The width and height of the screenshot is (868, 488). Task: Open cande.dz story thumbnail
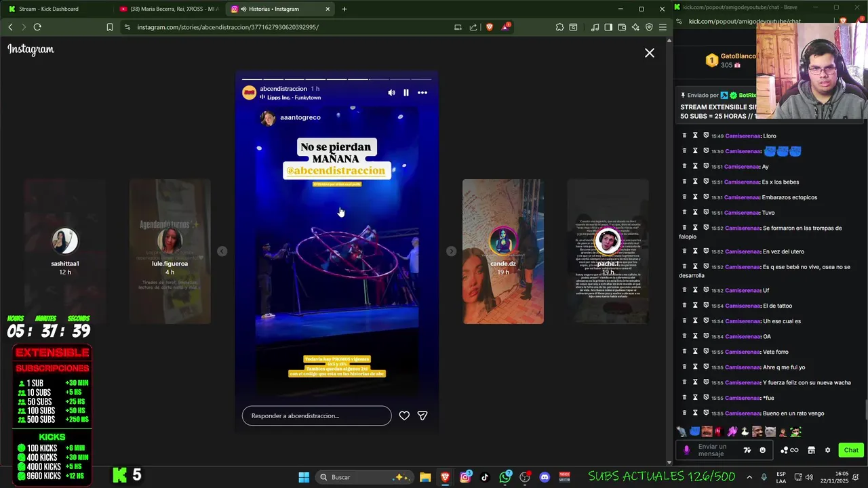click(503, 251)
